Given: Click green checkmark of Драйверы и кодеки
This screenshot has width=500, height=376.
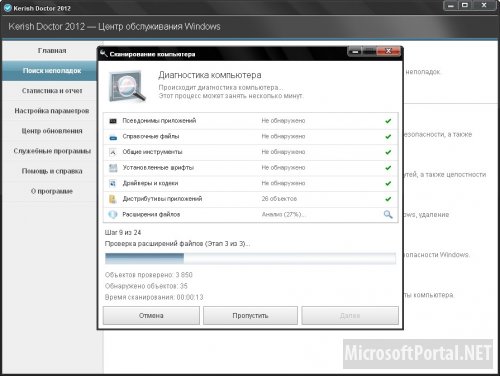Looking at the screenshot, I should pyautogui.click(x=388, y=183).
